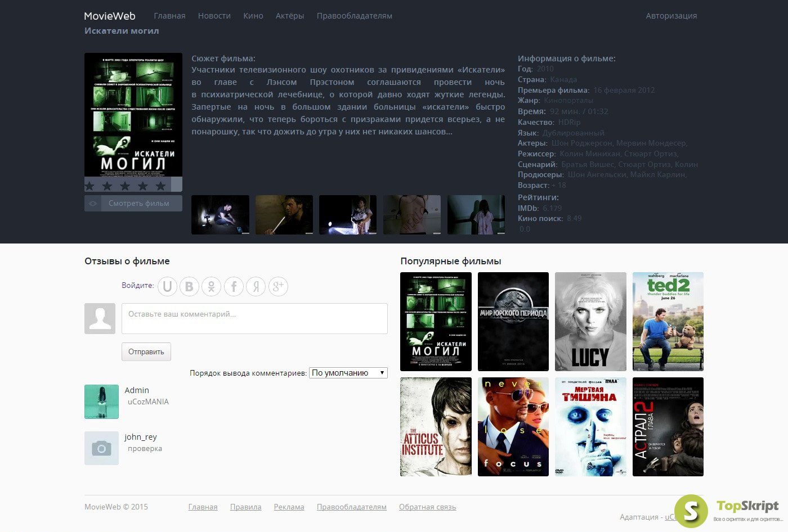
Task: Open the Lucy film poster
Action: [590, 322]
